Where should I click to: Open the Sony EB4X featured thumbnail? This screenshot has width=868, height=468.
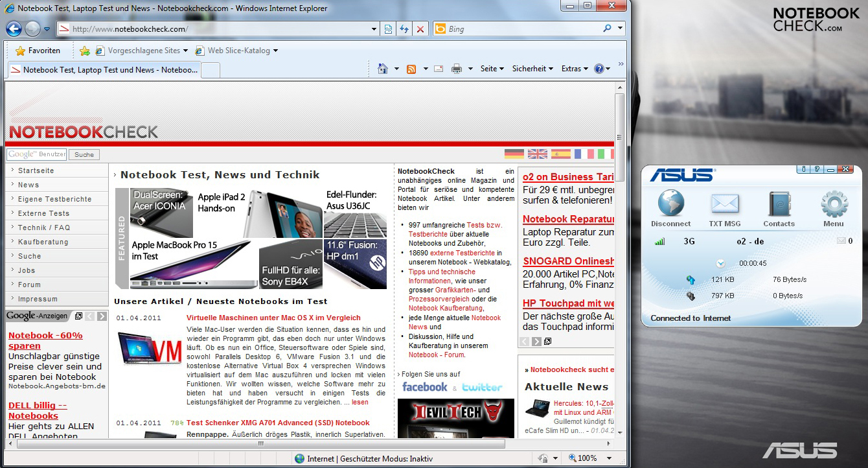(291, 264)
